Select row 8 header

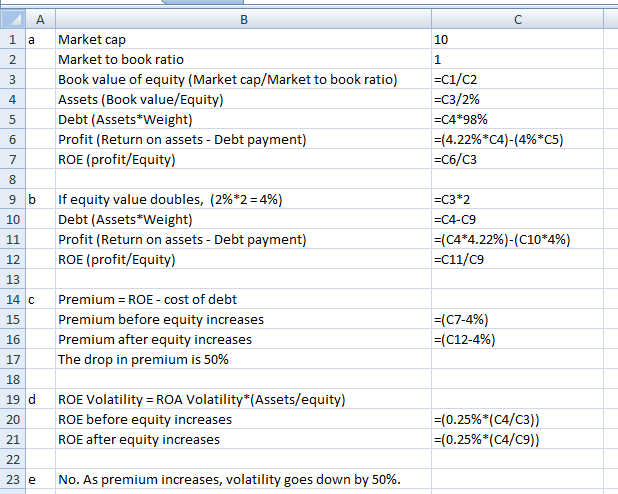12,179
